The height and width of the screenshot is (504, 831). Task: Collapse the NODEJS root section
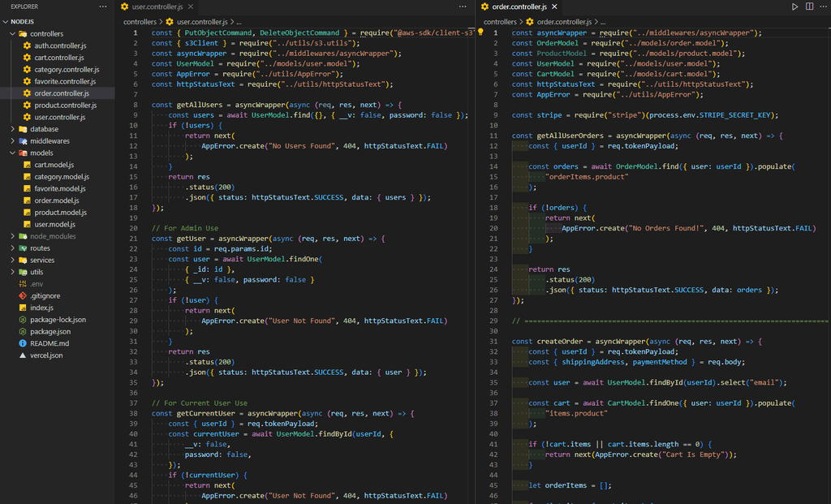(19, 22)
